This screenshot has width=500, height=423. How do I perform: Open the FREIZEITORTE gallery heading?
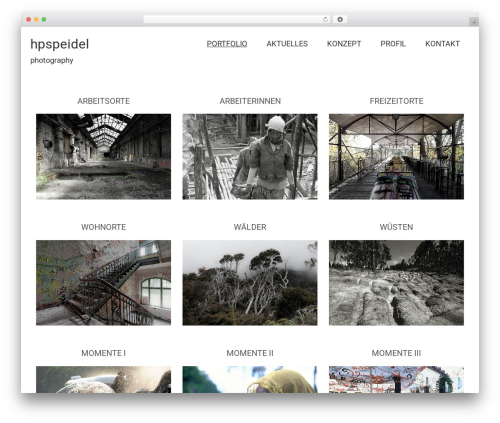[x=396, y=101]
